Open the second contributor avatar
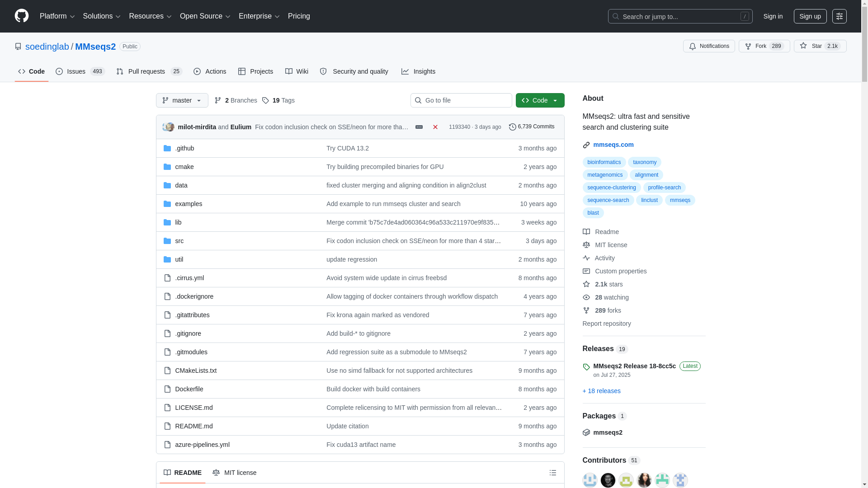Image resolution: width=868 pixels, height=488 pixels. point(608,480)
